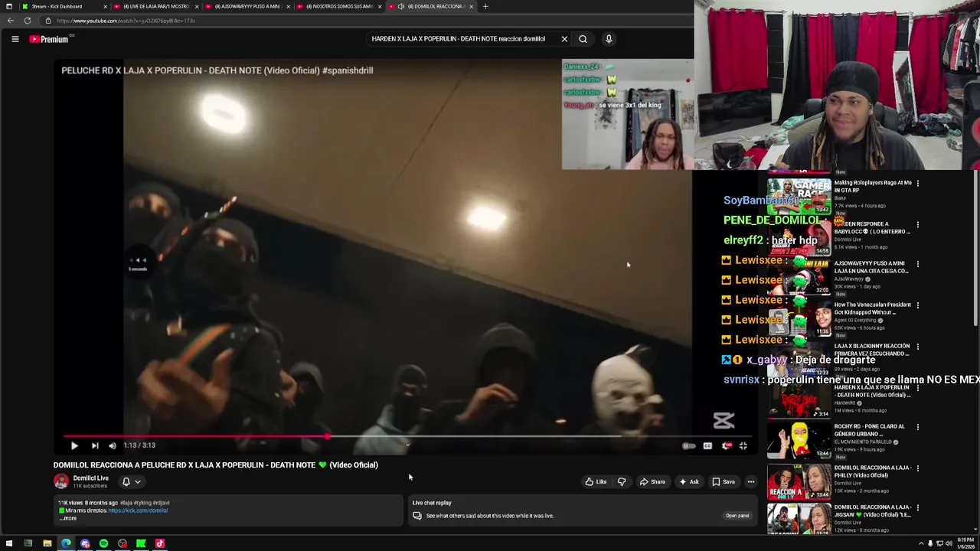Open HARDEN X LAJA DEATH NOTE thumbnail
Viewport: 980px width, 551px height.
[x=799, y=400]
